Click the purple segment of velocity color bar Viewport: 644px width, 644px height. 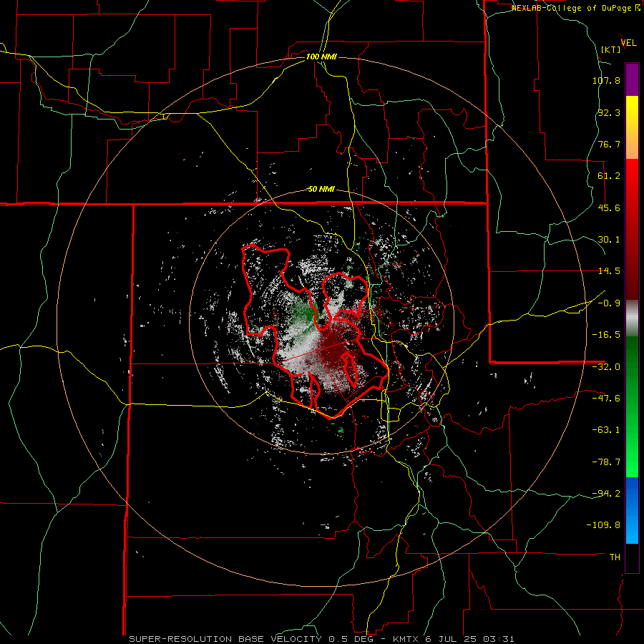point(632,80)
